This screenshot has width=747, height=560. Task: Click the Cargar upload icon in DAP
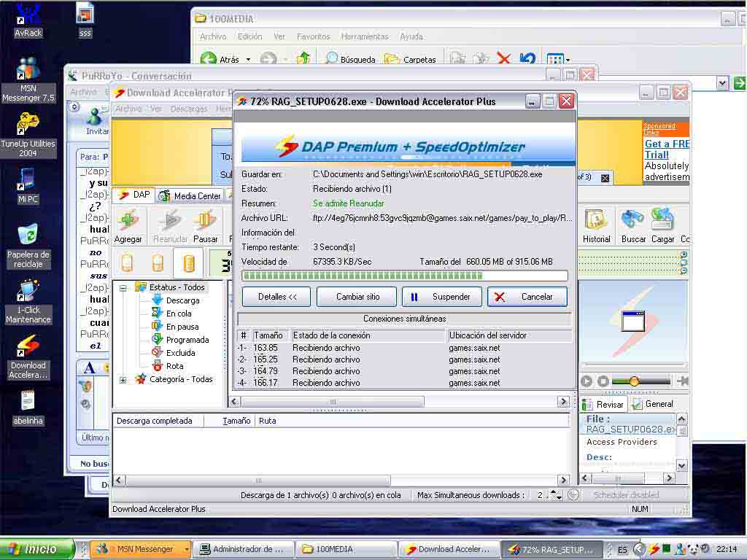tap(662, 226)
